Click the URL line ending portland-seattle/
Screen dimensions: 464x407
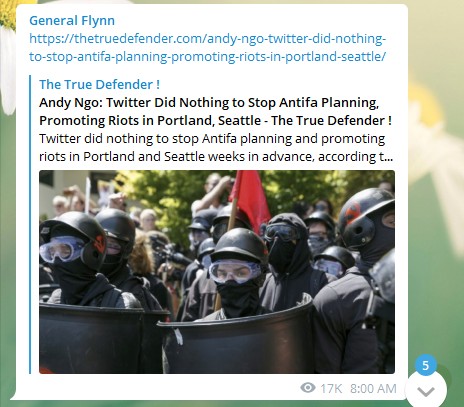(x=207, y=56)
